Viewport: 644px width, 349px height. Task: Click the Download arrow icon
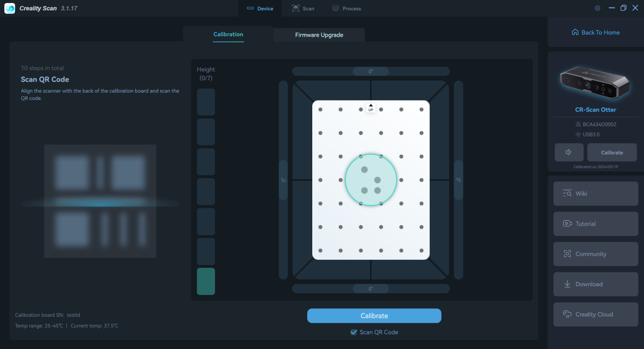pos(567,284)
